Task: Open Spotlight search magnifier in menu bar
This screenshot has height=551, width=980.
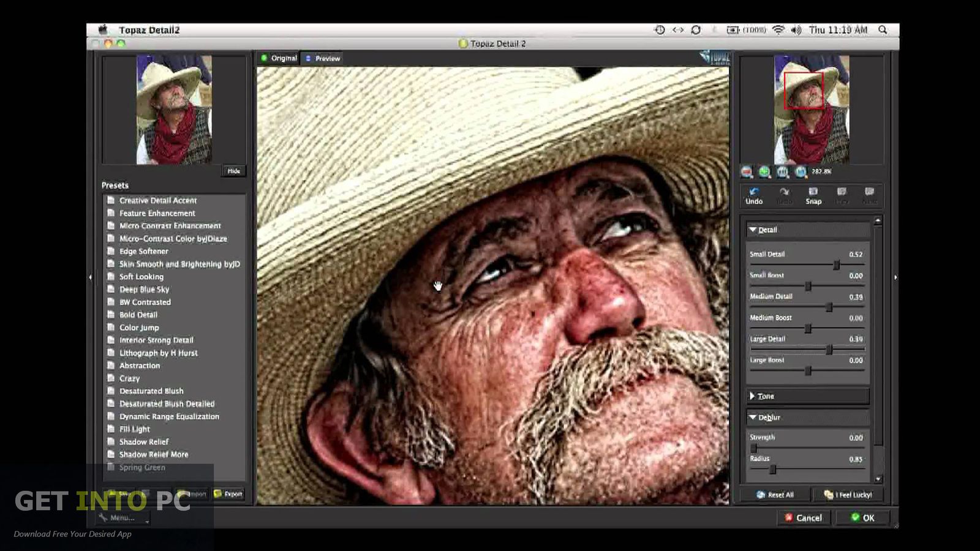Action: 883,29
